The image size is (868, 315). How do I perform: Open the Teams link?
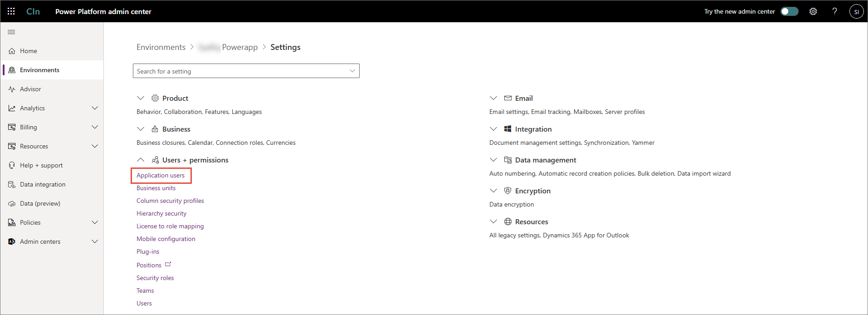pos(145,290)
